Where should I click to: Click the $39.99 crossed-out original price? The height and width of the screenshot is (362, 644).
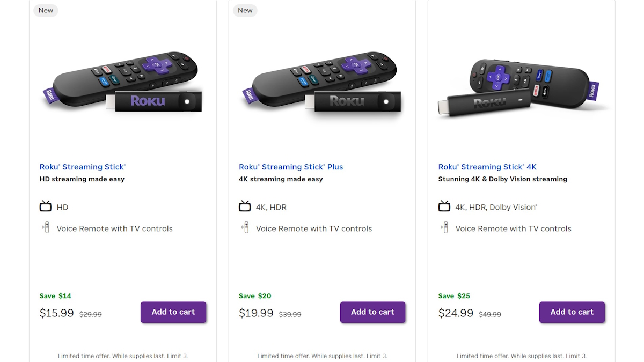click(290, 315)
